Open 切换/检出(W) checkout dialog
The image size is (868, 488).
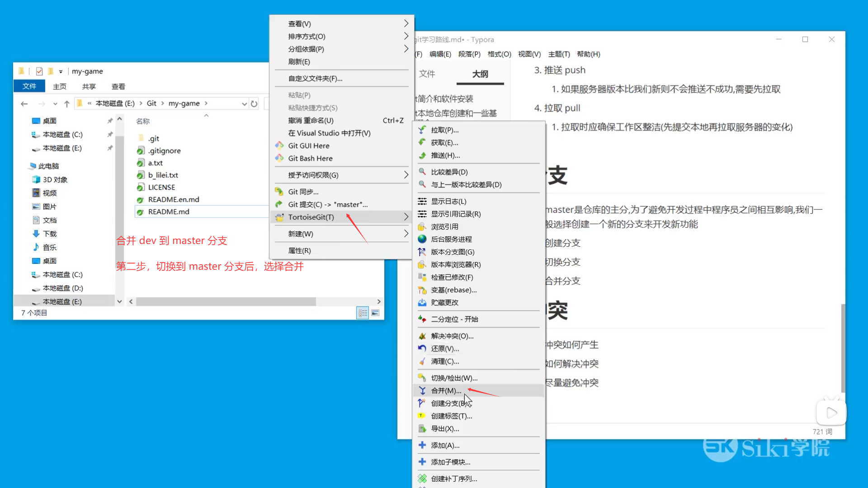[453, 378]
